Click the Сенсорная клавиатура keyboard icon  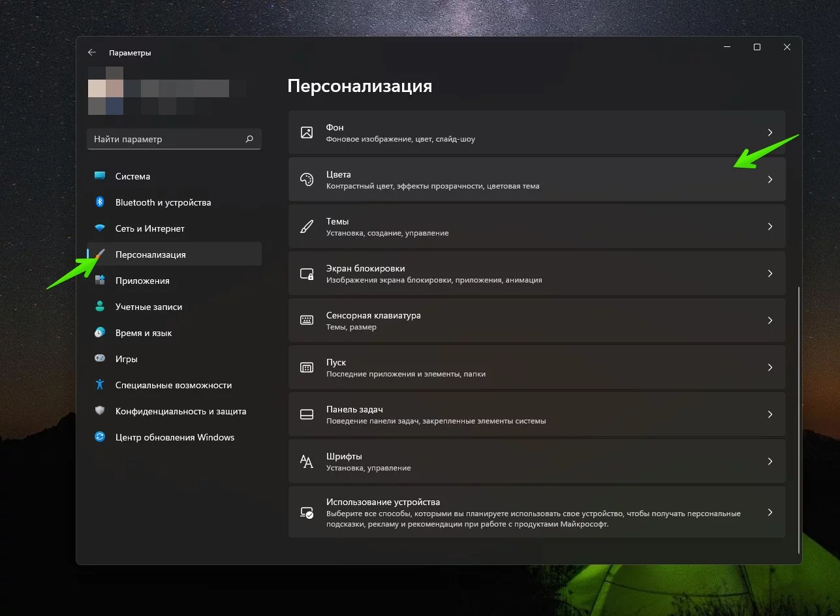click(x=307, y=320)
